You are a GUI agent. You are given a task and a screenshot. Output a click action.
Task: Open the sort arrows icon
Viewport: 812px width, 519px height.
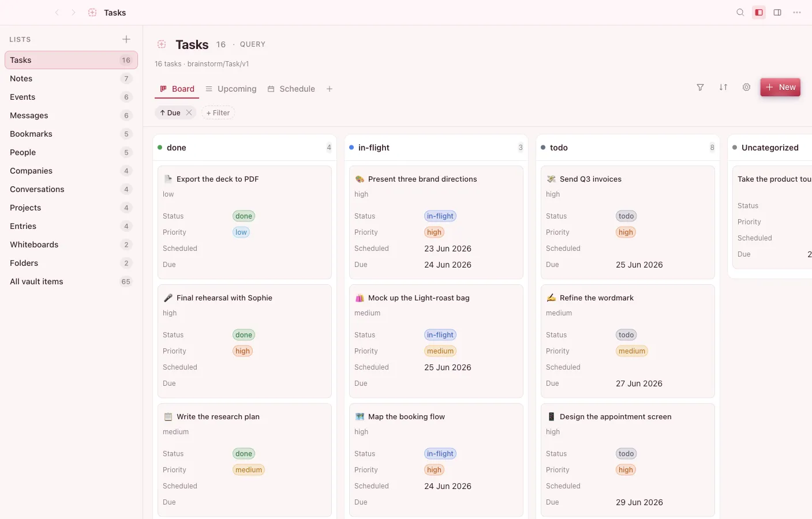click(723, 87)
